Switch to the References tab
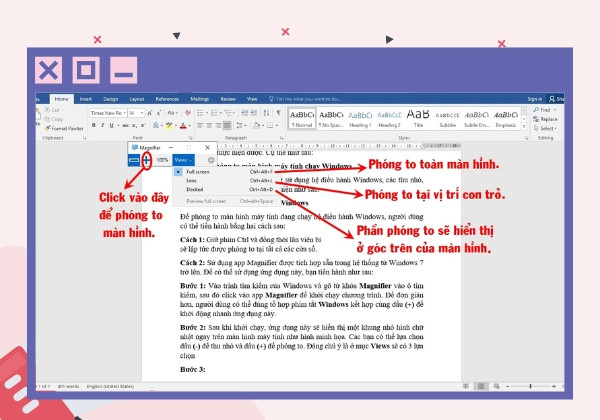The height and width of the screenshot is (420, 600). (167, 99)
